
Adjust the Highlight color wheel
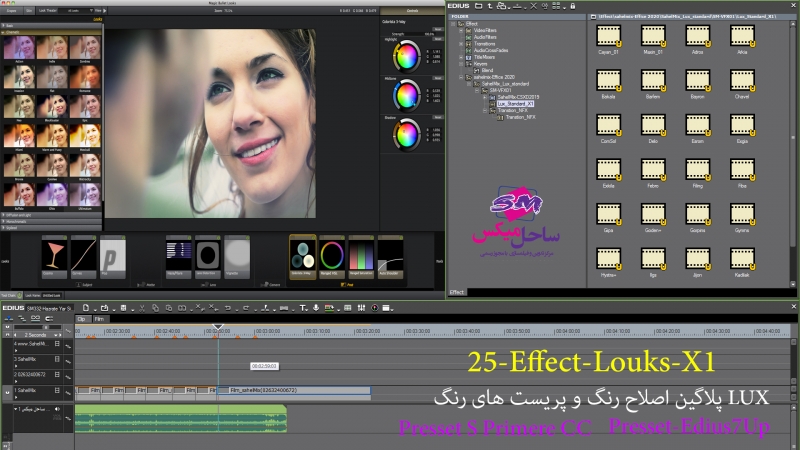coord(407,56)
